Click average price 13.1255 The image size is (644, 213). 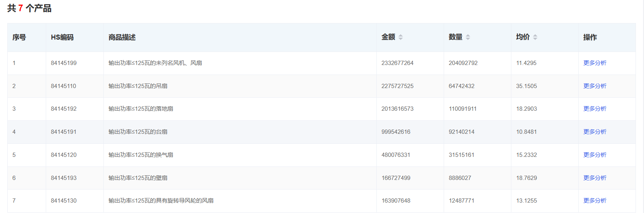click(x=527, y=201)
